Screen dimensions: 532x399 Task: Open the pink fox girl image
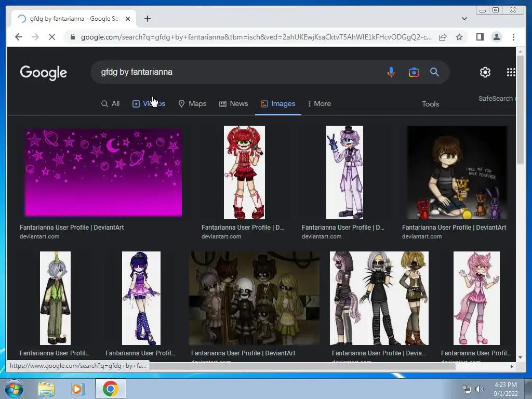pos(476,298)
